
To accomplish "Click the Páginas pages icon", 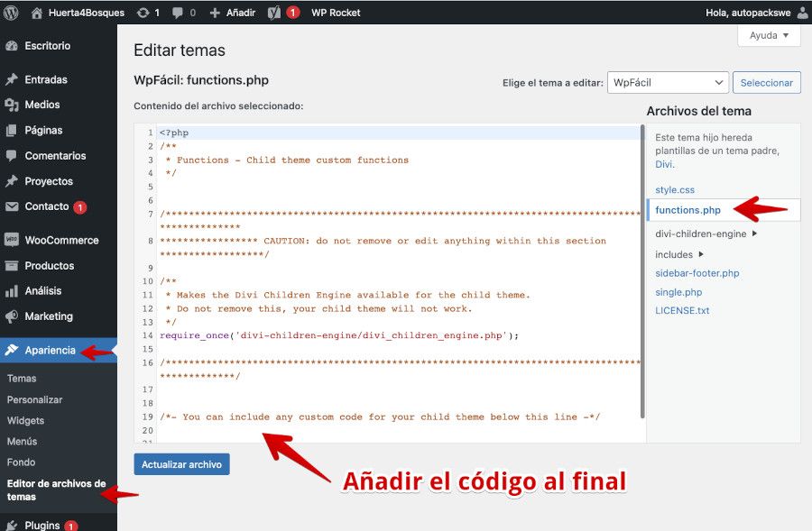I will [x=12, y=131].
